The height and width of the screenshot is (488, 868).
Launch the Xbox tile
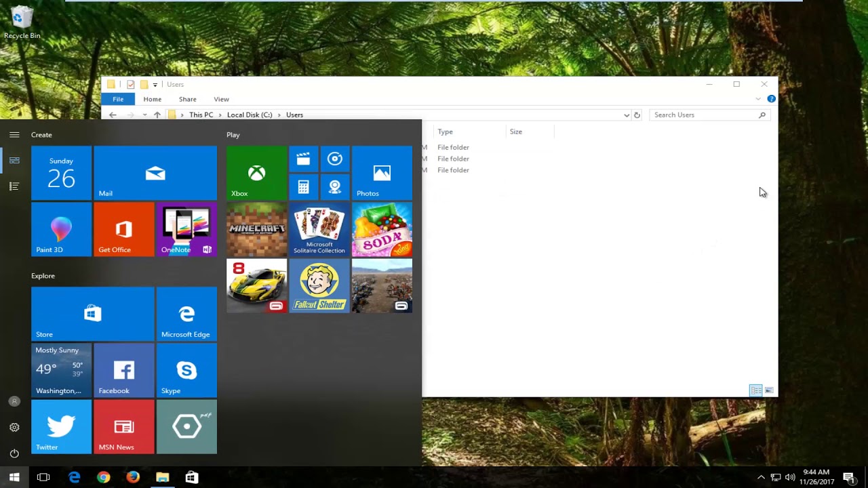point(256,173)
